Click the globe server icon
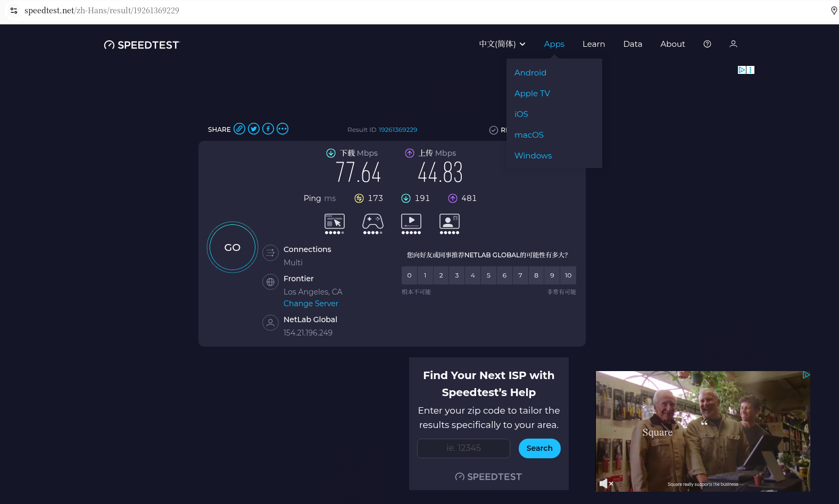The width and height of the screenshot is (839, 504). (270, 282)
